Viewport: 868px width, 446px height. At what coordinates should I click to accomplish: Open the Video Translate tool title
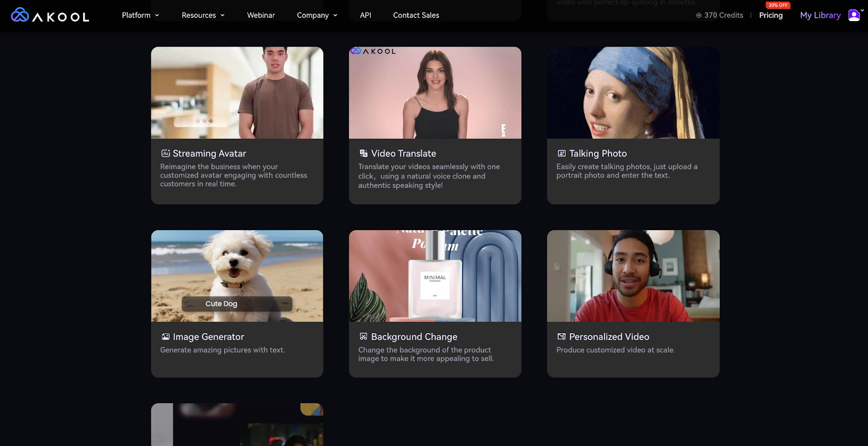(x=404, y=154)
